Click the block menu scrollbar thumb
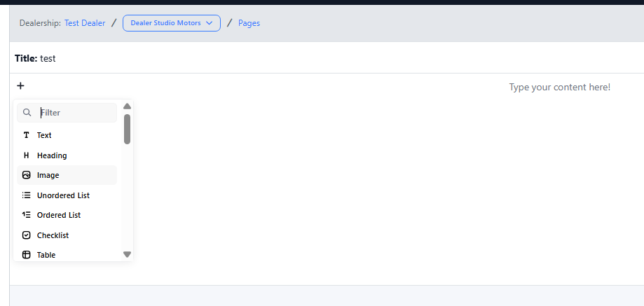This screenshot has height=306, width=644. click(x=127, y=129)
